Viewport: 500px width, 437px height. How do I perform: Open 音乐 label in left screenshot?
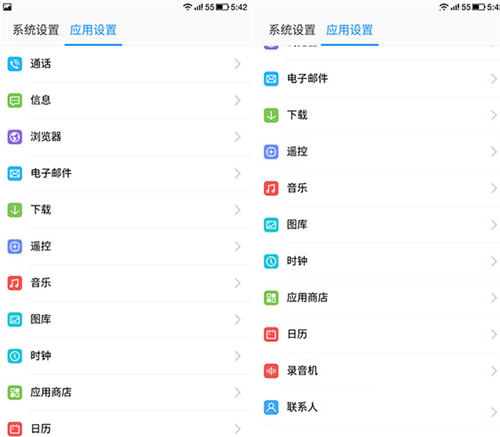(x=41, y=283)
